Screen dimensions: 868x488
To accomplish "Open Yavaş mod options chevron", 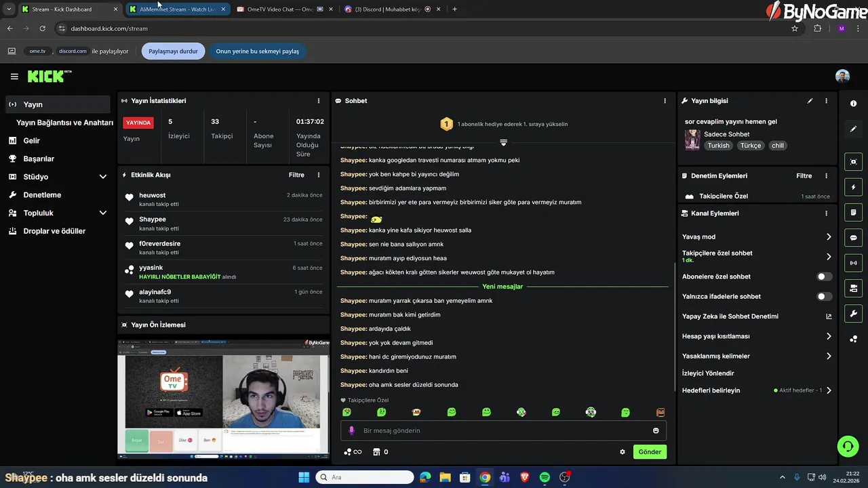I will (x=828, y=237).
